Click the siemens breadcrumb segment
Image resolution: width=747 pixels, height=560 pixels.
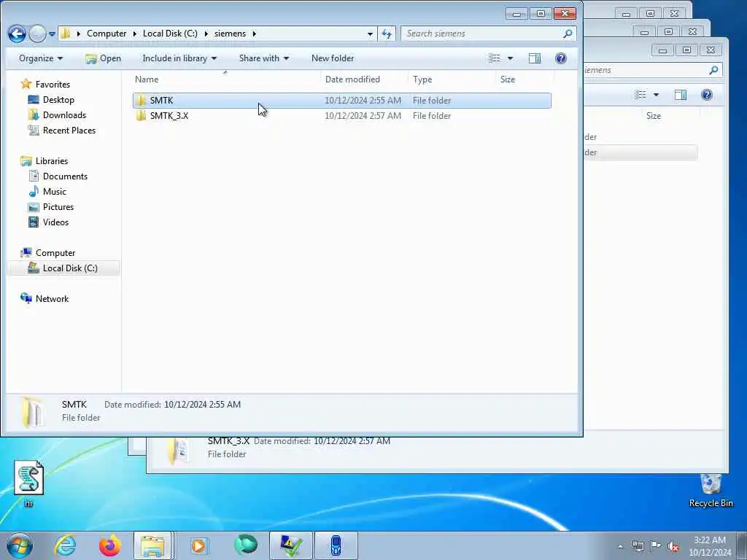click(230, 34)
